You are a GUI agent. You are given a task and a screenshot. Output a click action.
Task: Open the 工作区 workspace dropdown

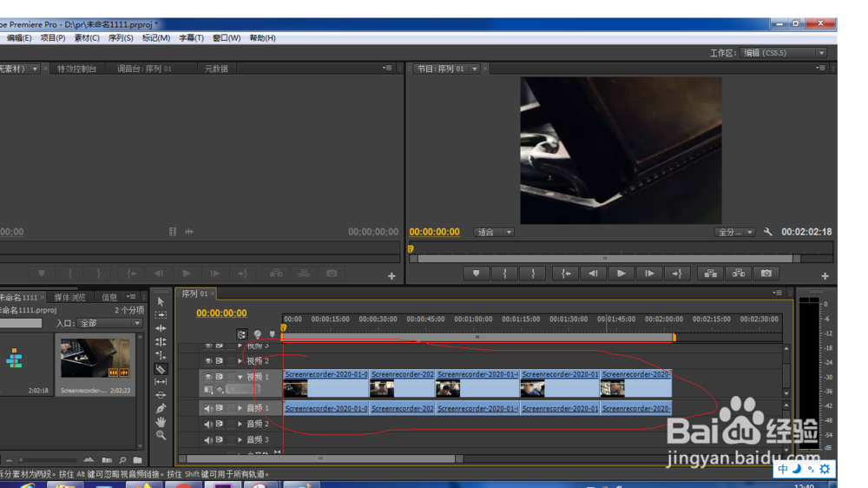pyautogui.click(x=784, y=53)
